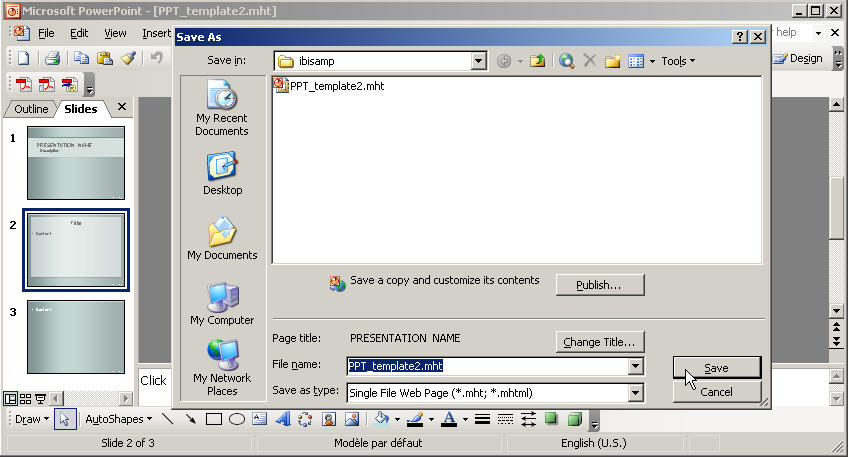Click Search the Web icon
Image resolution: width=849 pixels, height=457 pixels.
click(567, 61)
